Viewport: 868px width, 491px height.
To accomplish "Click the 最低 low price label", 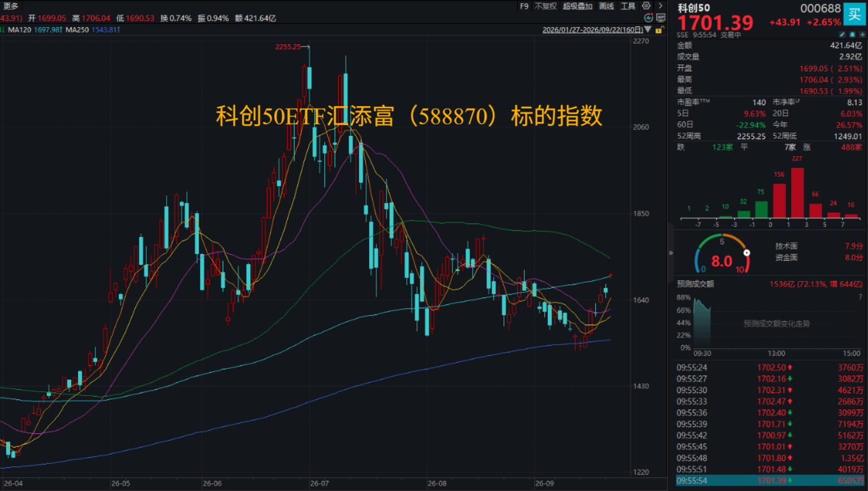I will 684,91.
